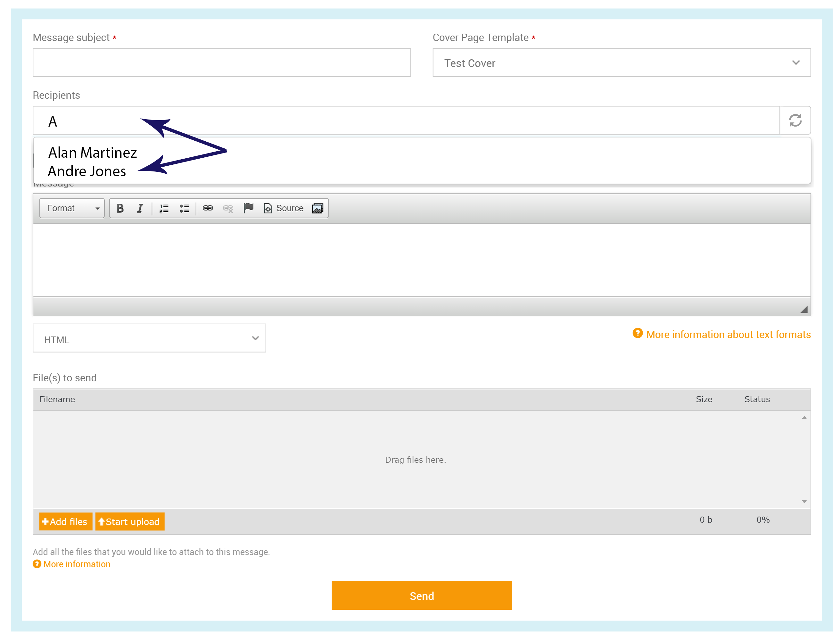Click the Start upload button
The height and width of the screenshot is (639, 840).
130,521
